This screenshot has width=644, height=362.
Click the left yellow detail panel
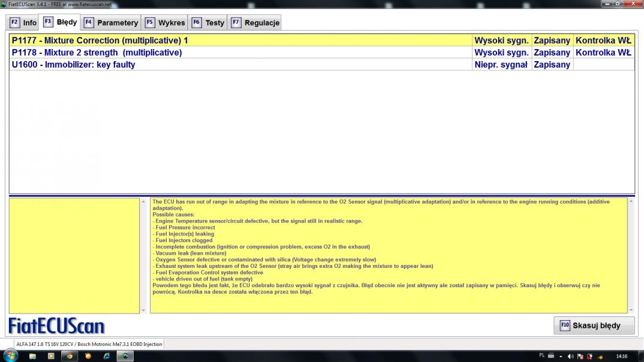(74, 256)
